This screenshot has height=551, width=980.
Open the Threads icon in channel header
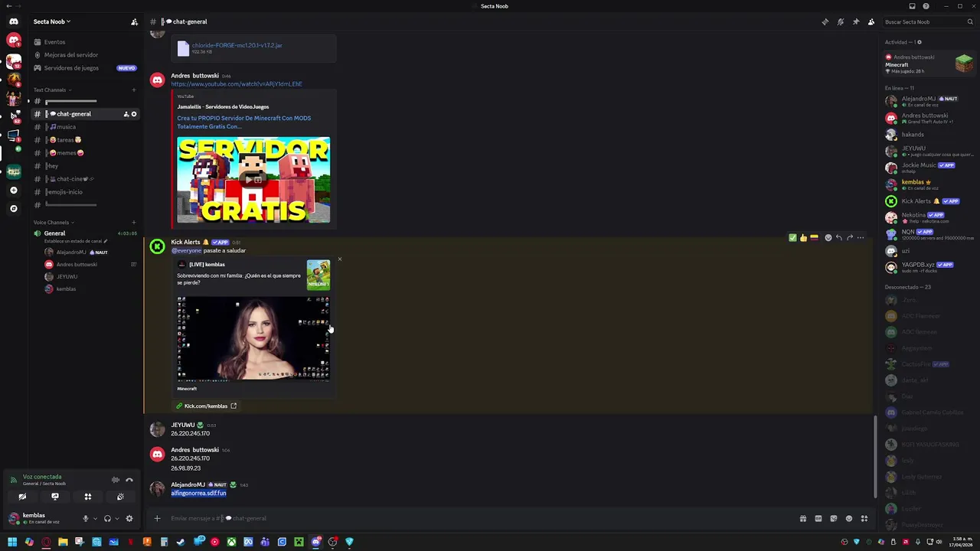click(825, 21)
